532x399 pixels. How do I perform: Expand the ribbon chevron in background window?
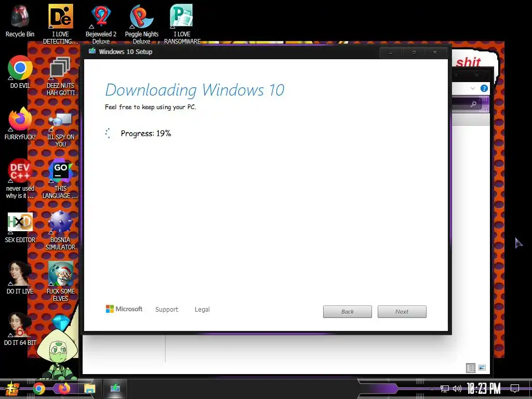pyautogui.click(x=473, y=88)
